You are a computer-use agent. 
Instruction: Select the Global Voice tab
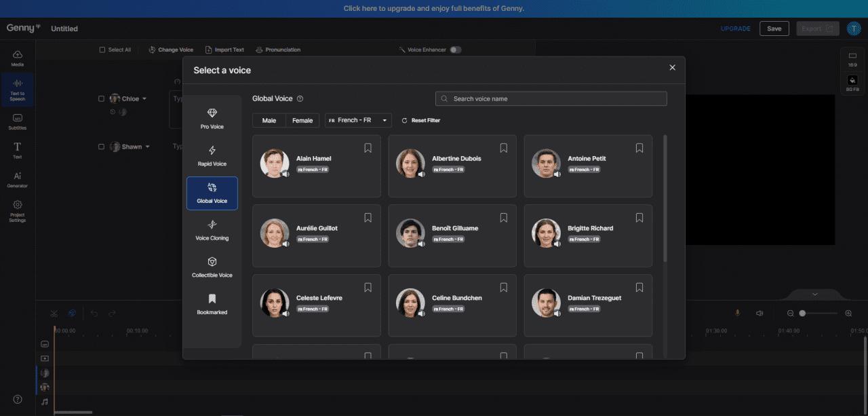[x=212, y=193]
